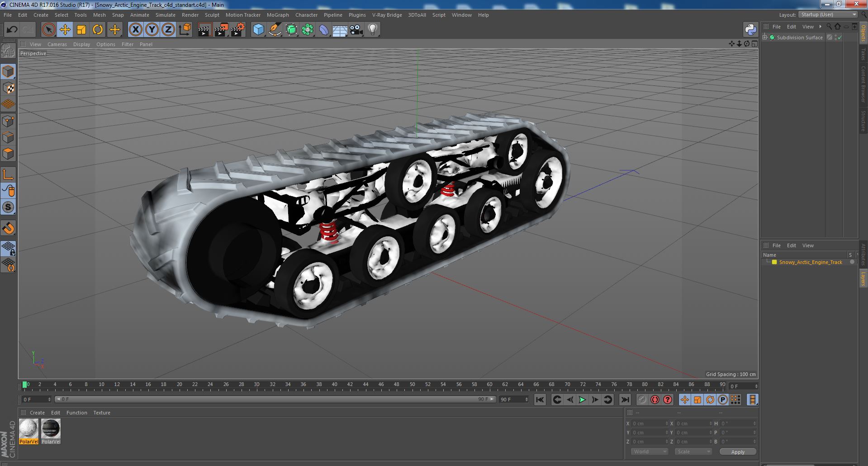
Task: Add a Cube primitive object
Action: click(258, 30)
